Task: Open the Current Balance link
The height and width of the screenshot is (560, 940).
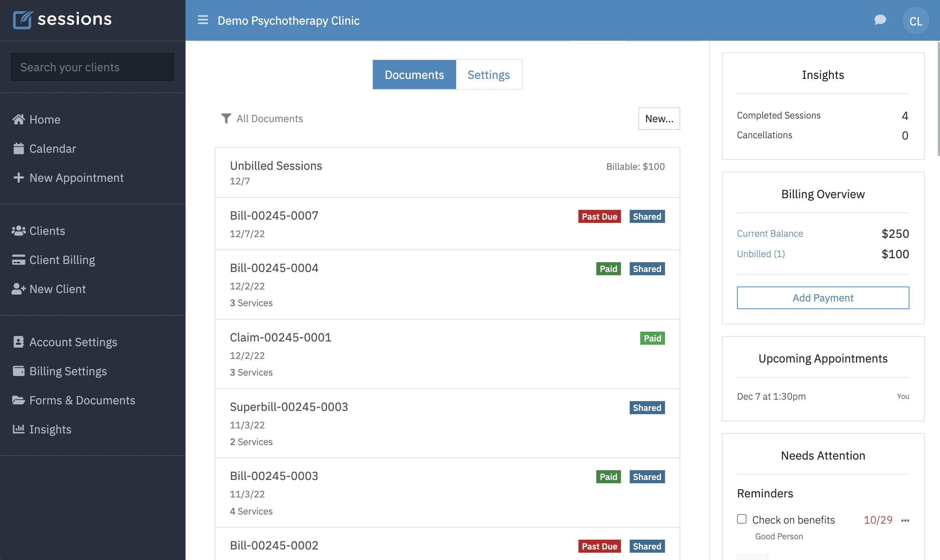Action: click(x=770, y=233)
